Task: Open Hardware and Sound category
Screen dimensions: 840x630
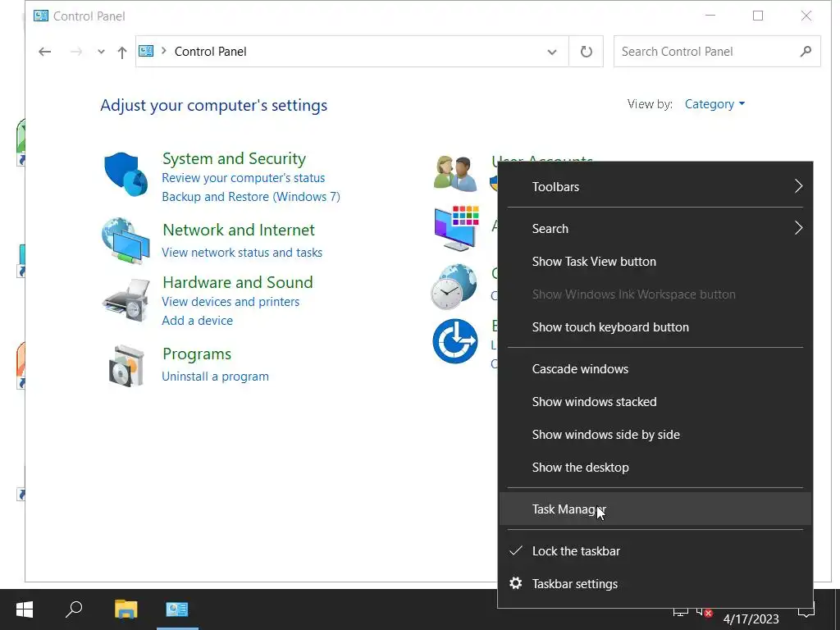Action: (x=237, y=282)
